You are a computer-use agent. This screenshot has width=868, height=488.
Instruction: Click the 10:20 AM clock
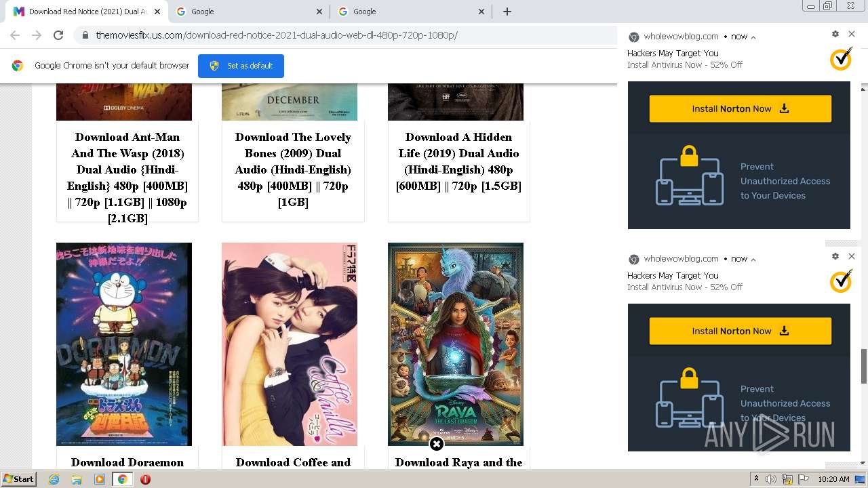(x=833, y=479)
